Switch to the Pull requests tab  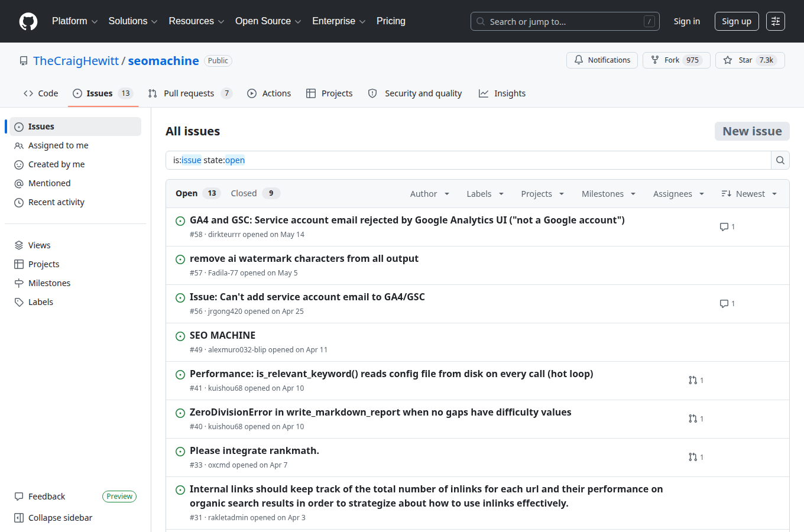coord(190,93)
